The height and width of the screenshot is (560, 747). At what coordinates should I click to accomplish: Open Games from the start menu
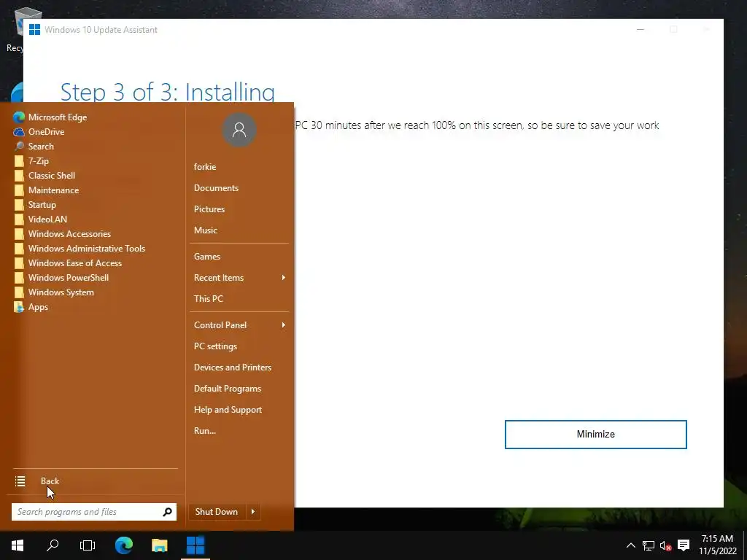coord(206,256)
